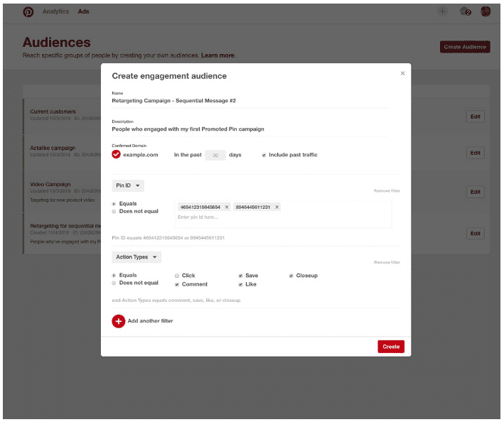The width and height of the screenshot is (504, 422).
Task: Click Remove filter for Pin ID
Action: [x=387, y=191]
